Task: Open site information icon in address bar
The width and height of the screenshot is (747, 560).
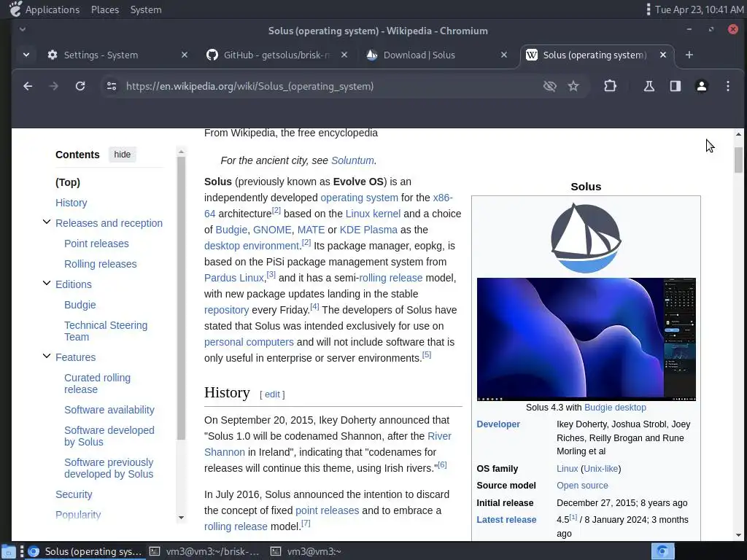Action: tap(112, 86)
